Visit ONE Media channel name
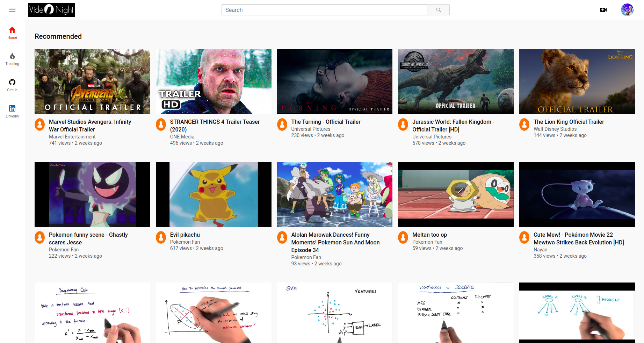The height and width of the screenshot is (343, 644). [x=182, y=137]
